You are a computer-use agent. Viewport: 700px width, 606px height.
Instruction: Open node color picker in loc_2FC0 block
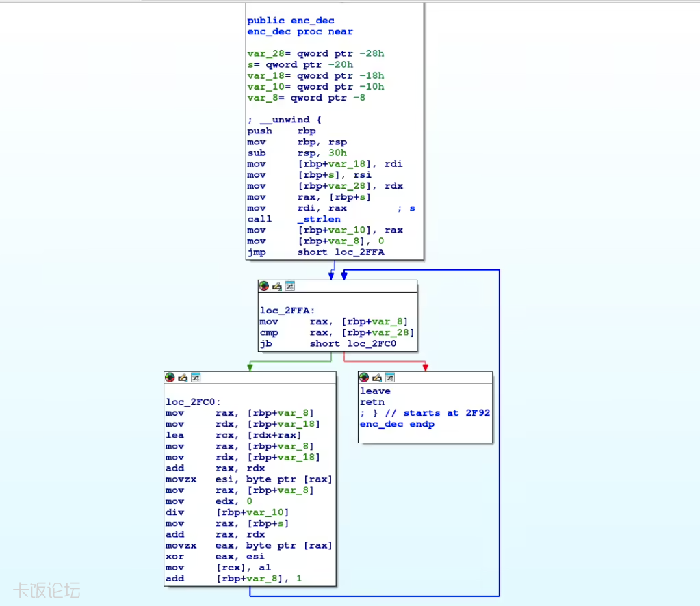tap(170, 378)
